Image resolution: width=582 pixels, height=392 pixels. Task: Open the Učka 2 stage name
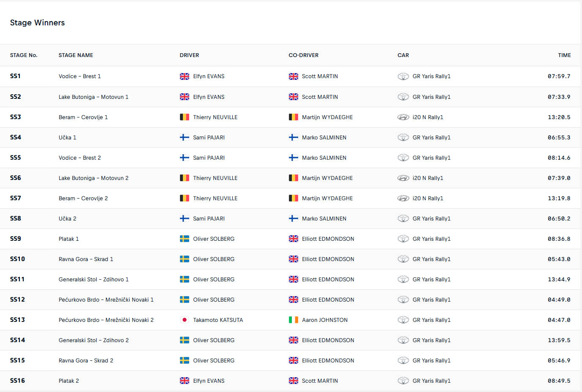pyautogui.click(x=68, y=218)
